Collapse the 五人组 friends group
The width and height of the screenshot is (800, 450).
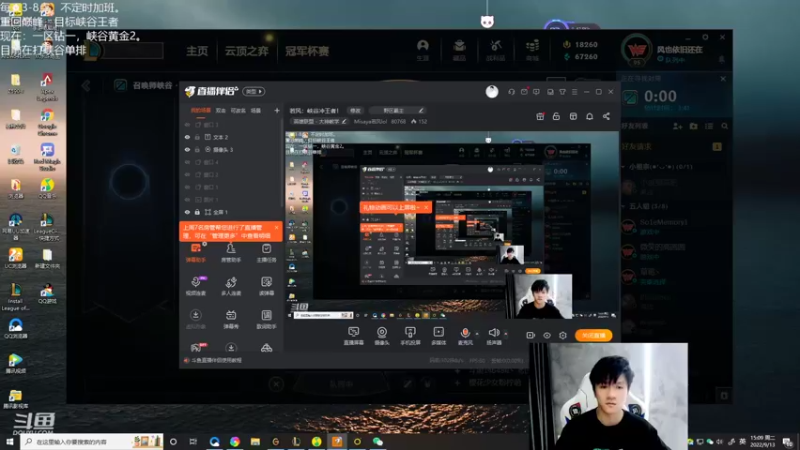tap(623, 206)
